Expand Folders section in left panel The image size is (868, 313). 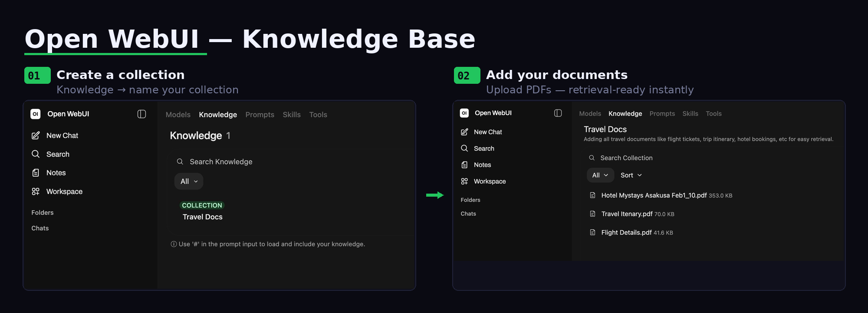coord(43,213)
